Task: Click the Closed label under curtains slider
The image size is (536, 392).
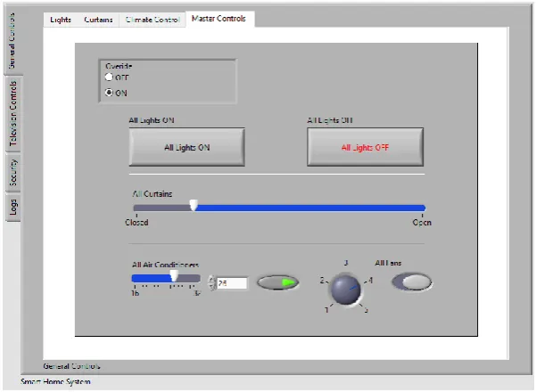Action: (x=136, y=223)
